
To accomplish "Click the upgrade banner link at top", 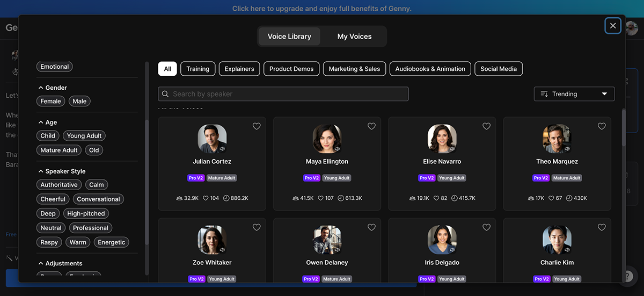I will (x=322, y=9).
